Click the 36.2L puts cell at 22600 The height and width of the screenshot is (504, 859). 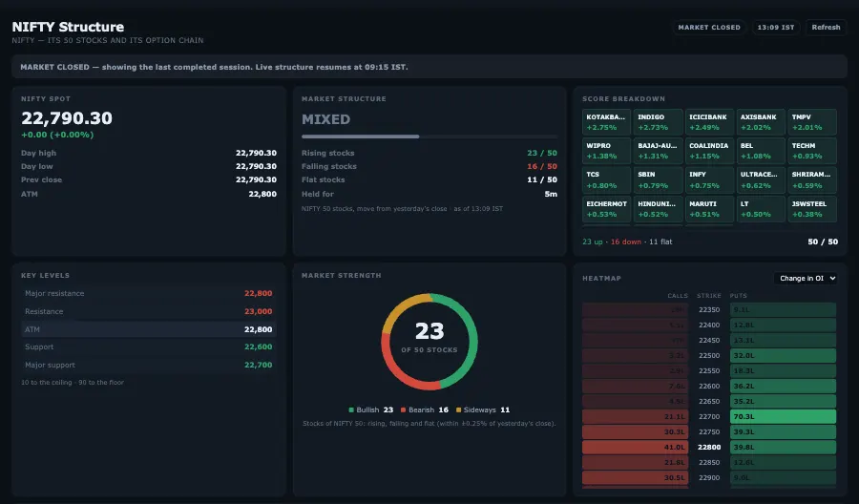tap(783, 386)
